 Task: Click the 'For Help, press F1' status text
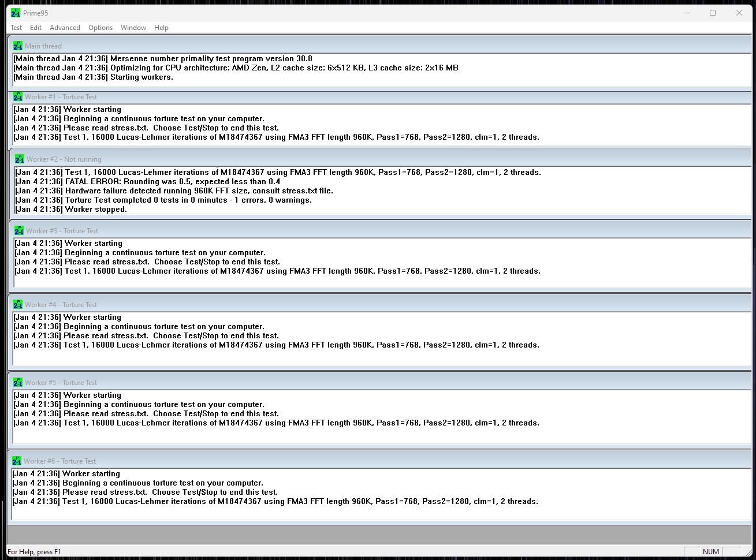pyautogui.click(x=34, y=552)
